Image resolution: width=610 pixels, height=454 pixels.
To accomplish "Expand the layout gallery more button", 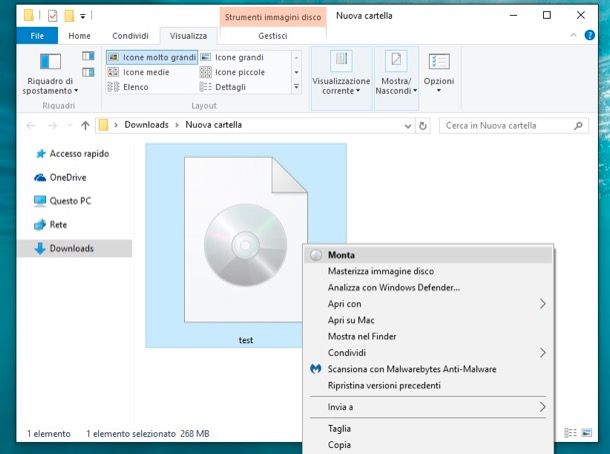I will pyautogui.click(x=296, y=87).
